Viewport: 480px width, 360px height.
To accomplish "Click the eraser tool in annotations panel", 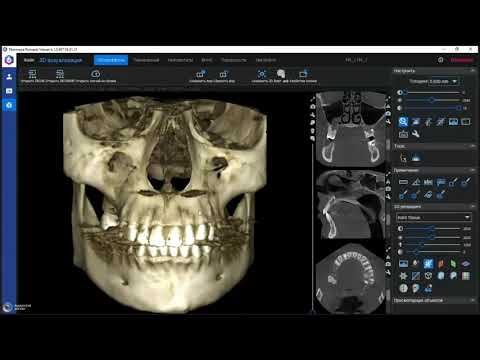I will [428, 194].
